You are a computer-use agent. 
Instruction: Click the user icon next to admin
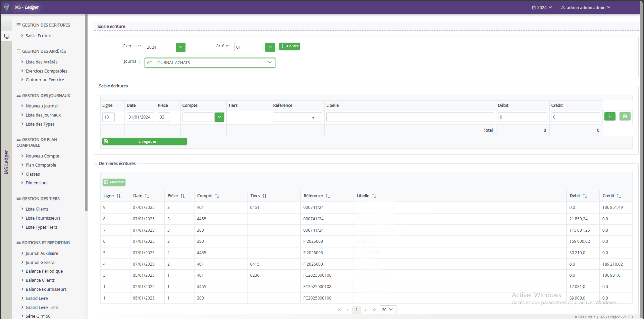562,7
